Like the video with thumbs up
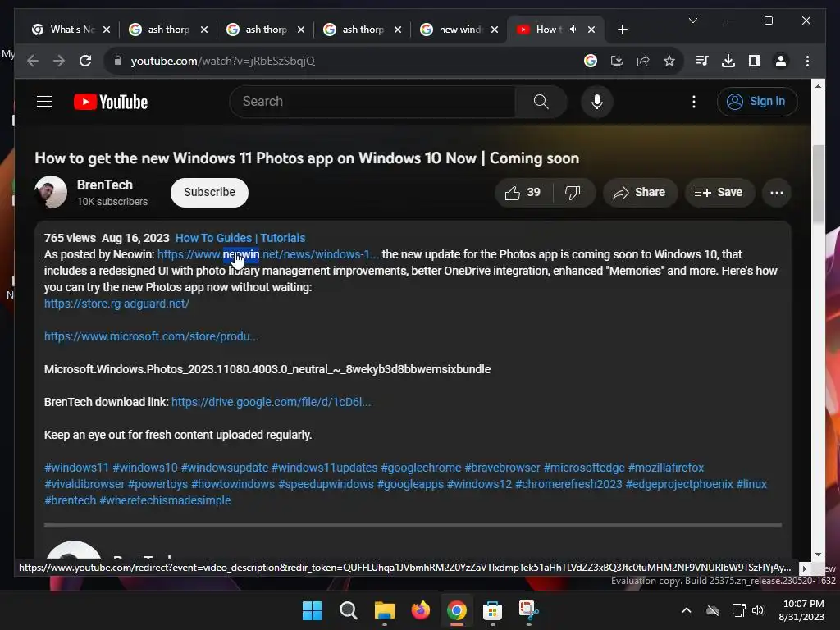 tap(523, 192)
